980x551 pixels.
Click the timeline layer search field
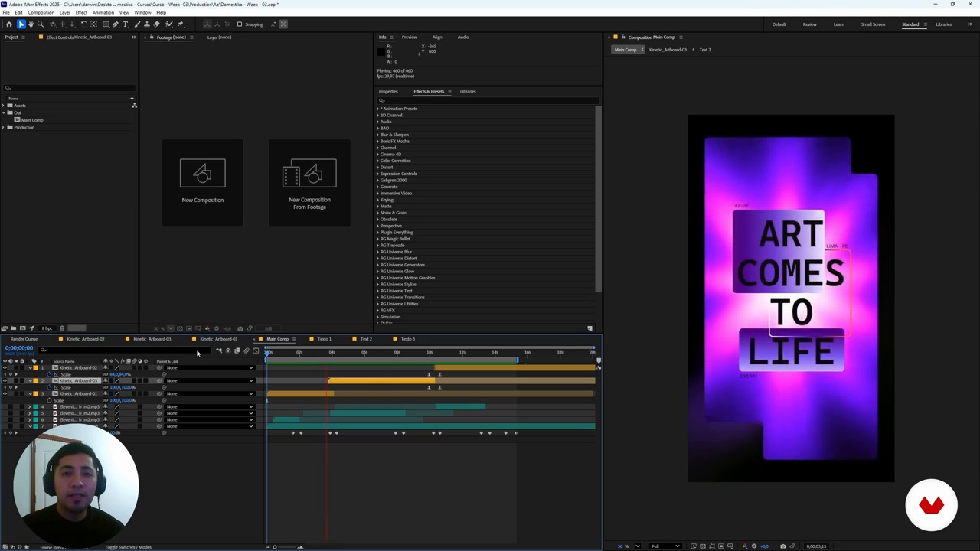(122, 350)
